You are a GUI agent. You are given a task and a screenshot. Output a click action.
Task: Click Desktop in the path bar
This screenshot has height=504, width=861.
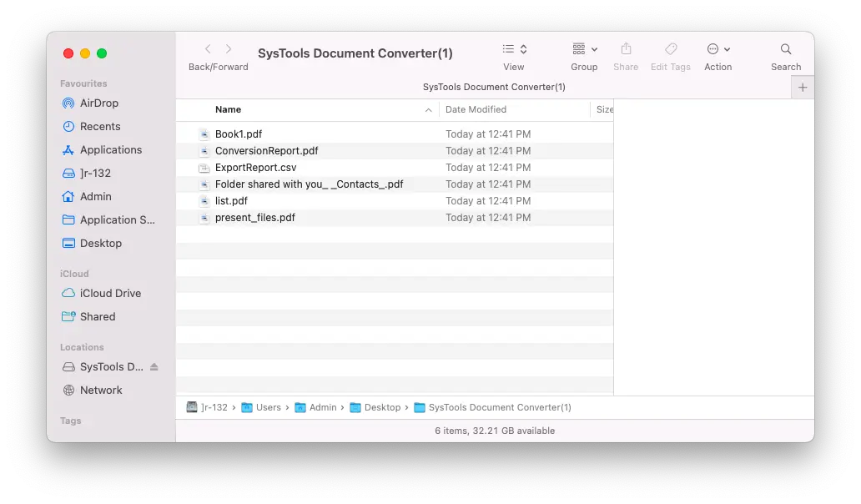375,407
